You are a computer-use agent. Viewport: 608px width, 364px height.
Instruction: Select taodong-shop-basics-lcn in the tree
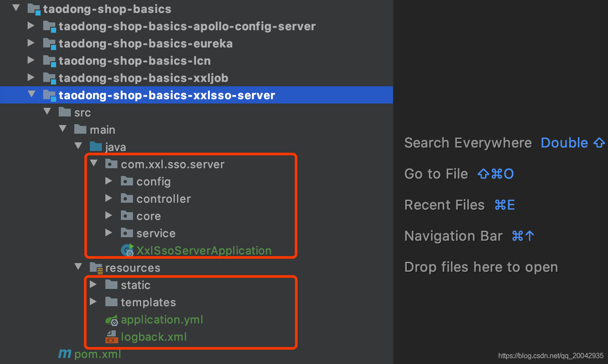[135, 61]
